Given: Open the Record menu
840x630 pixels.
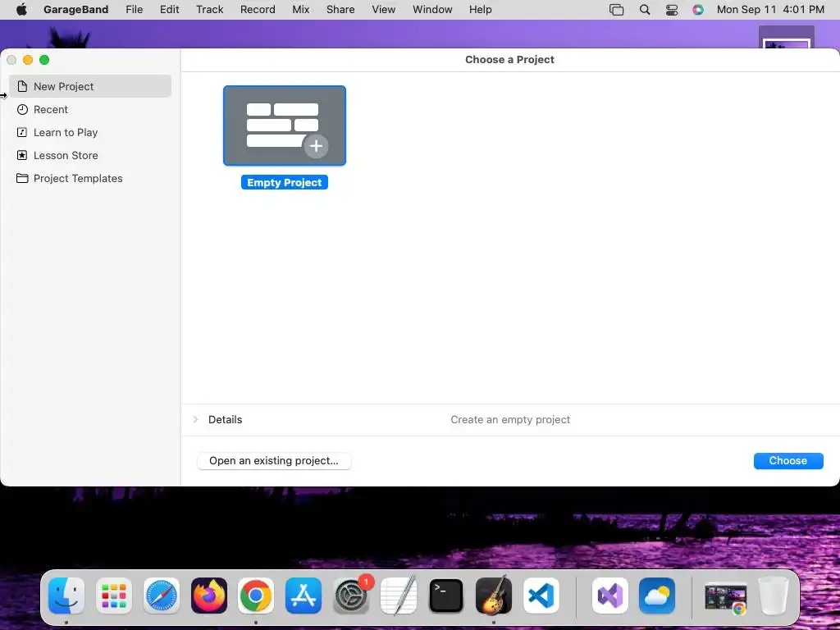Looking at the screenshot, I should click(x=257, y=10).
